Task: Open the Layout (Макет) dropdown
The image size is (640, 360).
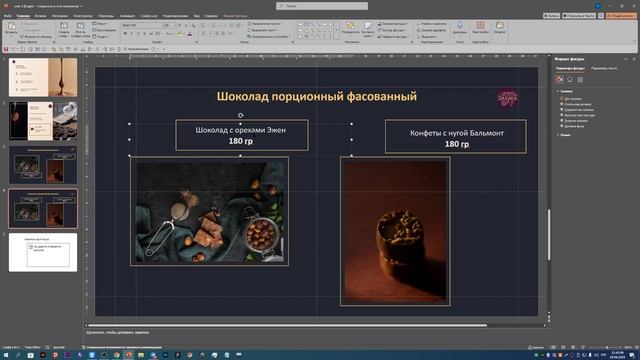Action: 100,24
